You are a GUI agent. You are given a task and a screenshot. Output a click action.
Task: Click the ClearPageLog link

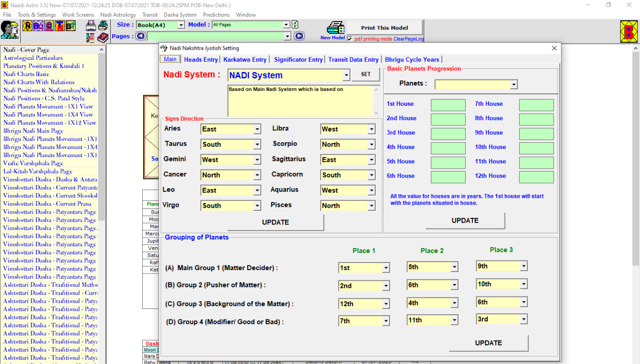click(409, 39)
